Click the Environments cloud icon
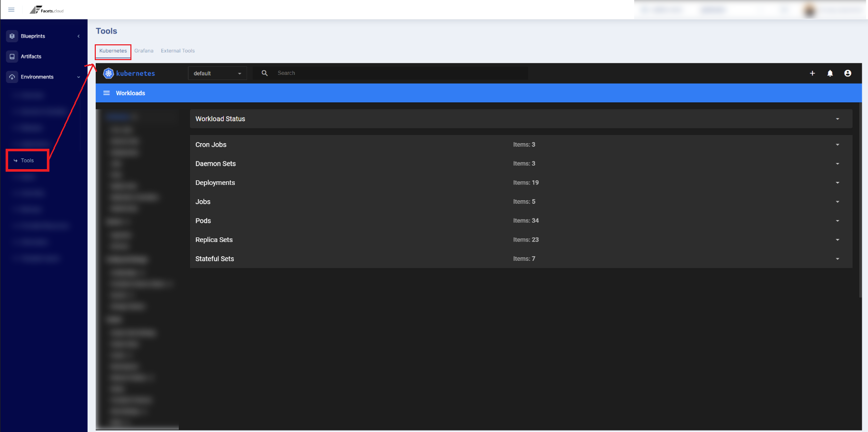This screenshot has height=432, width=868. [x=12, y=77]
